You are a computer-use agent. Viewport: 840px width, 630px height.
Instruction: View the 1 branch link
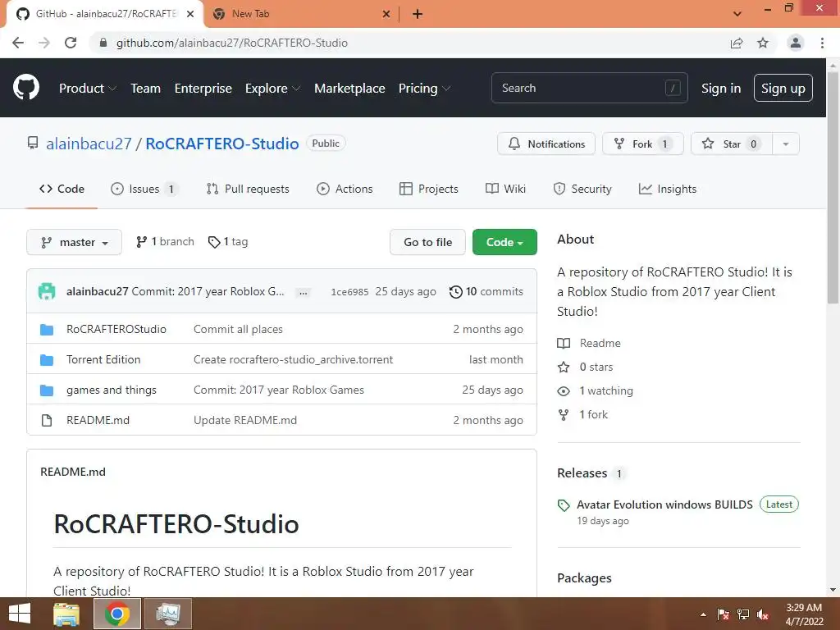[x=165, y=242]
